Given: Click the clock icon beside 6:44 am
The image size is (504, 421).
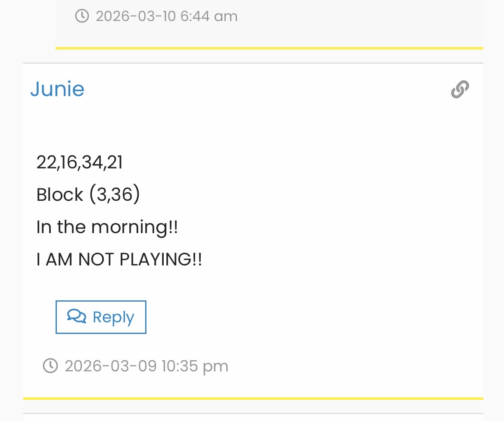Looking at the screenshot, I should (x=82, y=16).
